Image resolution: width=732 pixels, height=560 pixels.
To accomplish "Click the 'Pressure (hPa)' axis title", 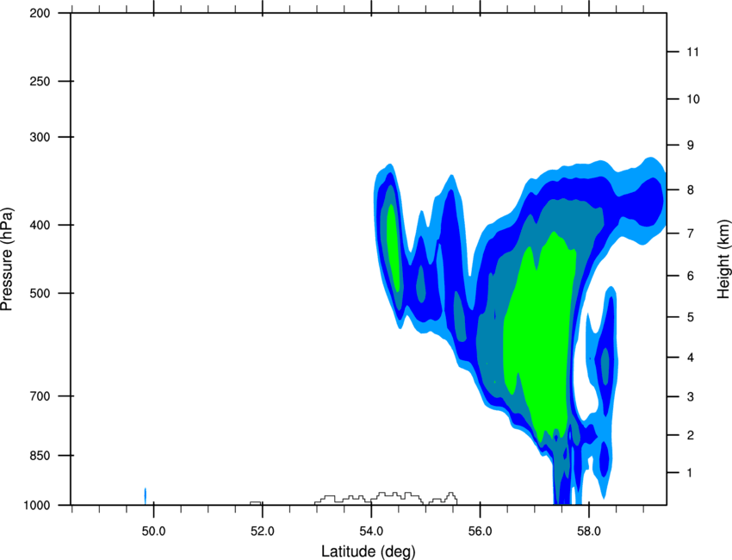I will tap(7, 259).
